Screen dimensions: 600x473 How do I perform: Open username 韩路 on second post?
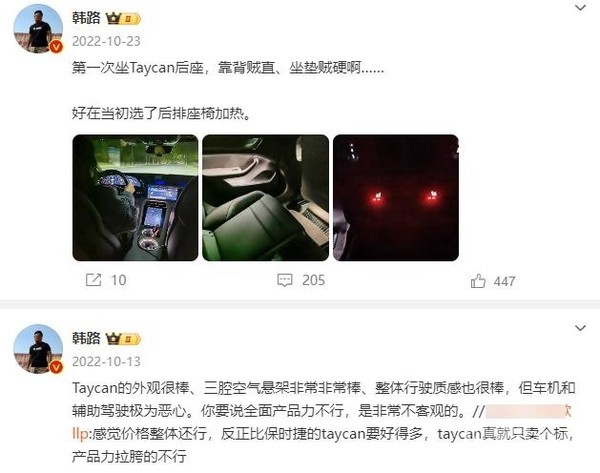[x=86, y=338]
